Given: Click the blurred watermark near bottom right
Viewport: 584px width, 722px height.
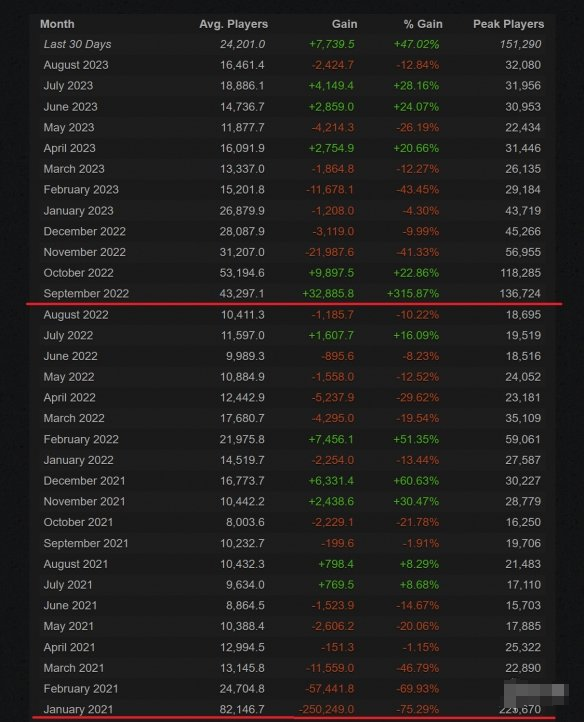Looking at the screenshot, I should 535,694.
